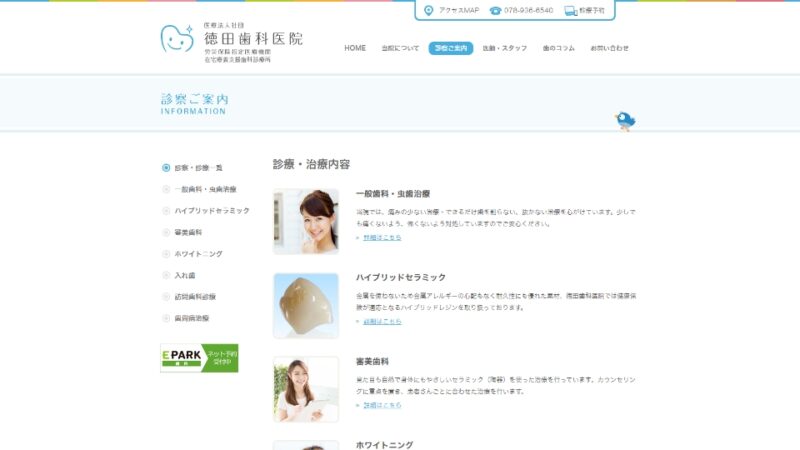Click the phone number 078 text
This screenshot has height=450, width=800.
point(529,10)
